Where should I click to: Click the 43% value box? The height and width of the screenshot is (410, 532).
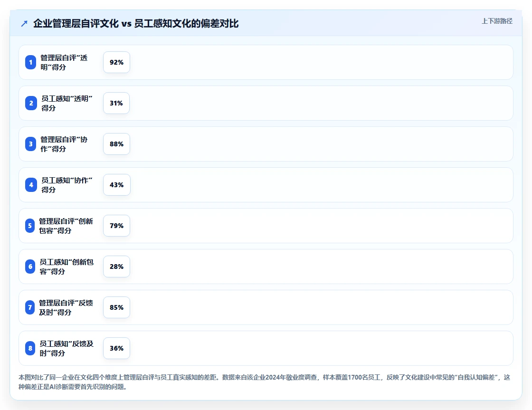116,185
